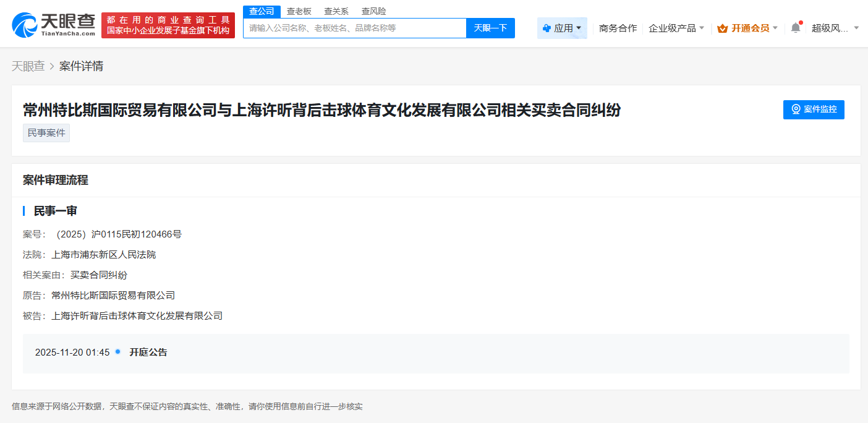点击「民事案件」标签

46,132
